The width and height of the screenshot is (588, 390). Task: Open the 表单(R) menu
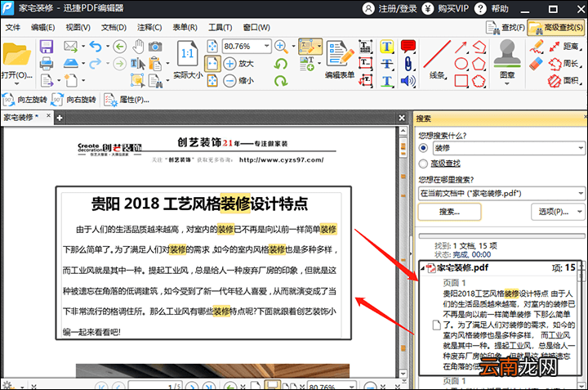185,28
